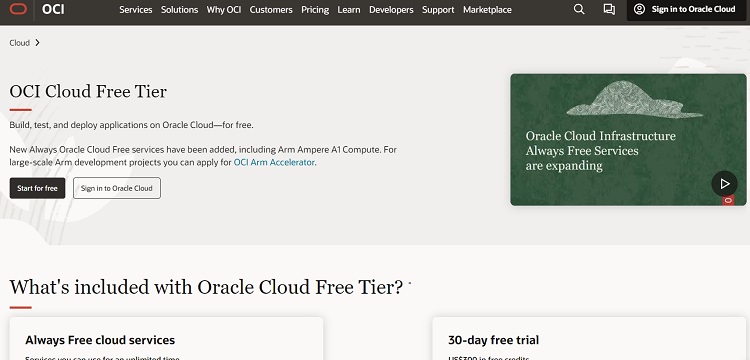Open the Services menu
This screenshot has width=750, height=360.
coord(135,10)
